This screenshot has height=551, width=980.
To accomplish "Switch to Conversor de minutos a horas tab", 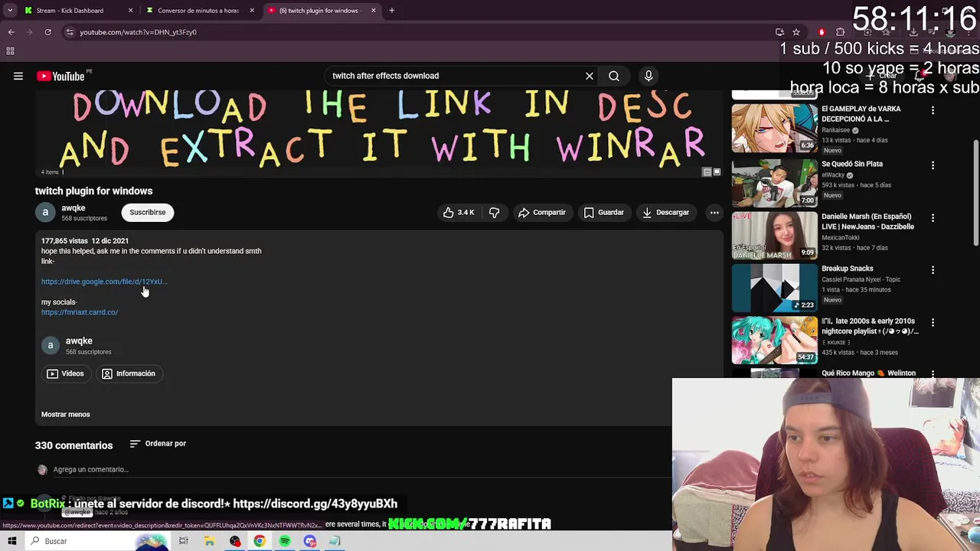I will 198,11.
